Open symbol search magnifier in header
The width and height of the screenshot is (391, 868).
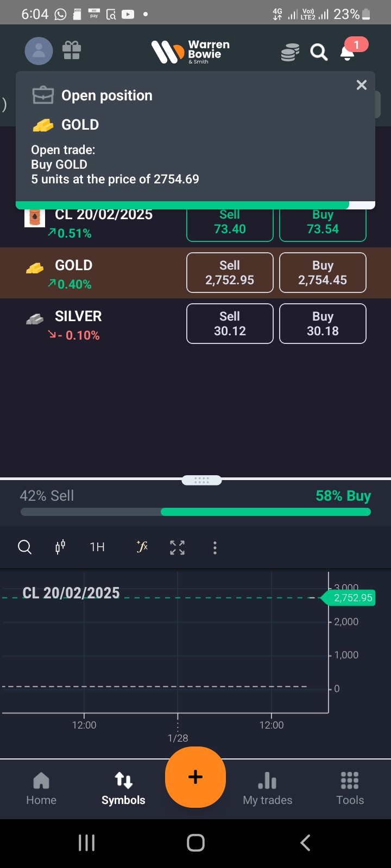[319, 53]
